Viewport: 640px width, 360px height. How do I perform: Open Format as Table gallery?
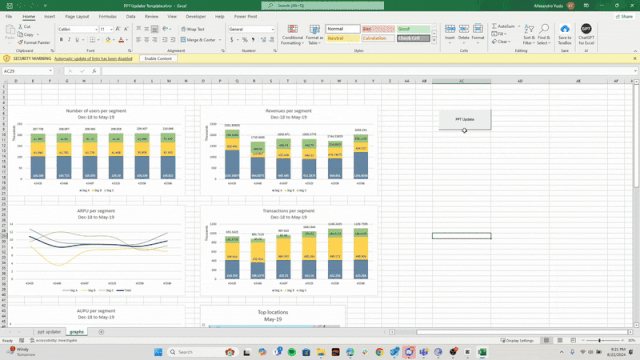tap(315, 35)
